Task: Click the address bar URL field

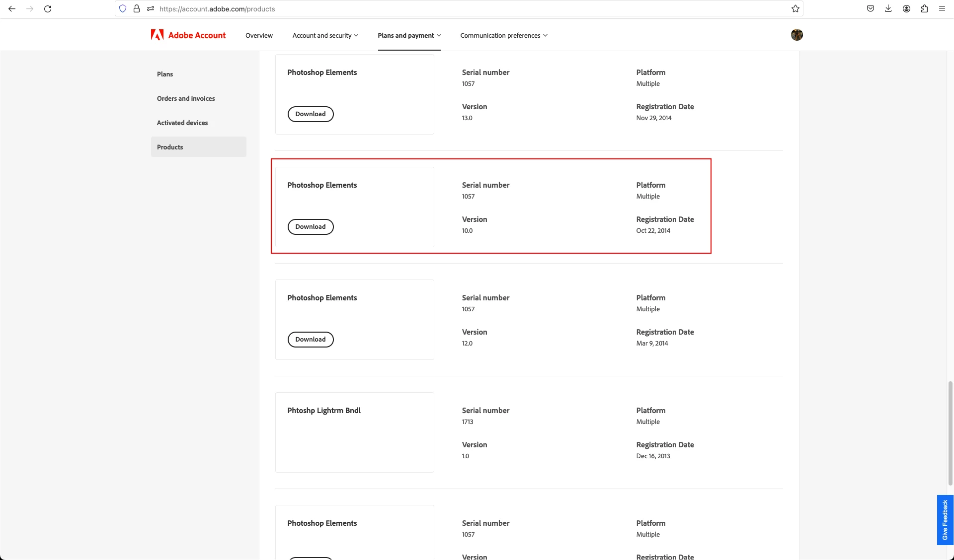Action: click(447, 9)
